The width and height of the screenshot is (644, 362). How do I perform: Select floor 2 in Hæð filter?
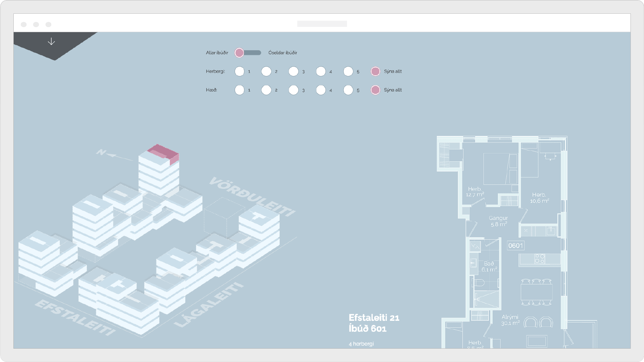coord(266,90)
